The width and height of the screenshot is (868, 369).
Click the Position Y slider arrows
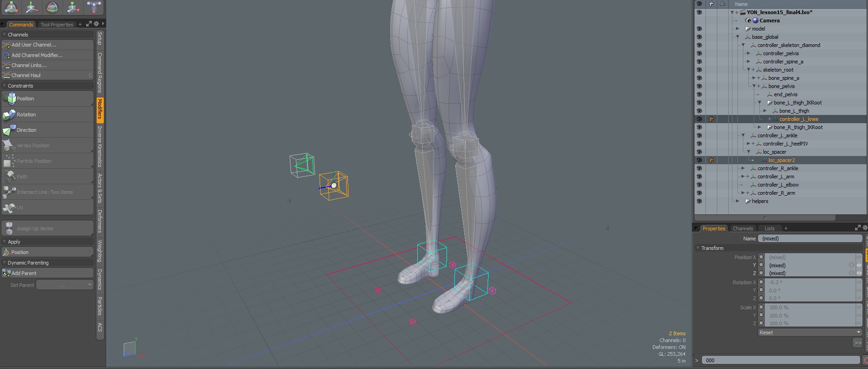859,265
